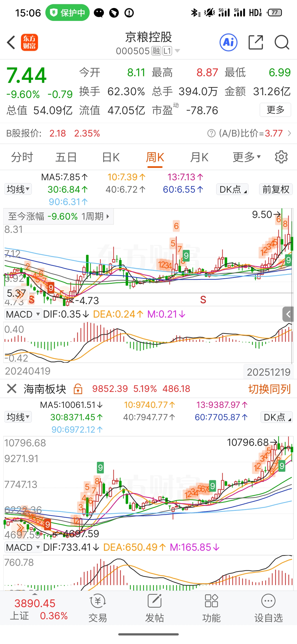This screenshot has height=644, width=297.
Task: Tap current price 7.44
Action: [x=26, y=75]
